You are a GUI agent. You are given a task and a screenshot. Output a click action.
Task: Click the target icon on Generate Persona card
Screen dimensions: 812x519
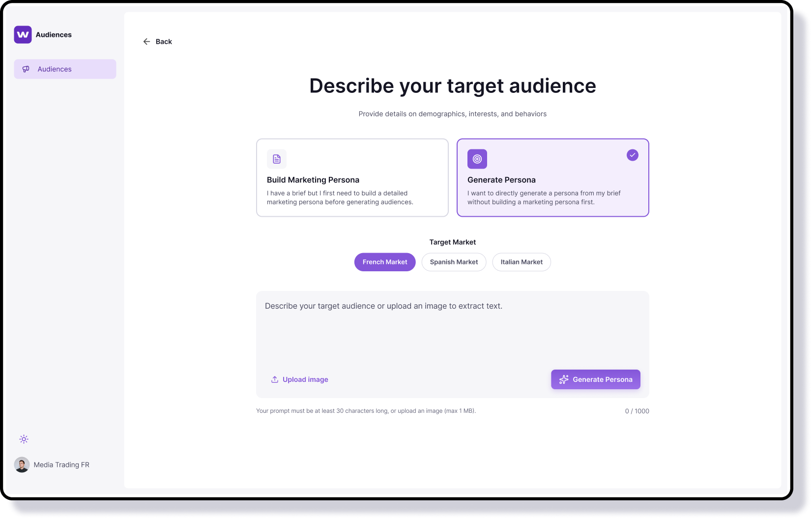[477, 159]
